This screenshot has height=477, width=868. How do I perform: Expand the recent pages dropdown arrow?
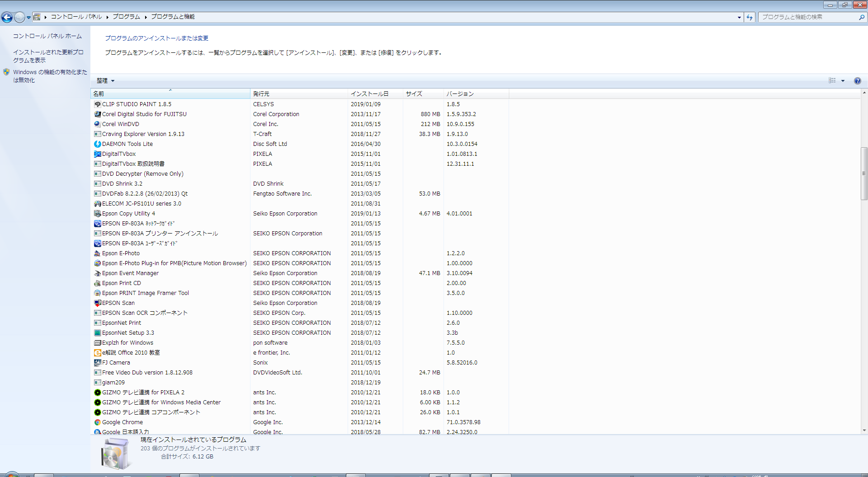coord(28,18)
